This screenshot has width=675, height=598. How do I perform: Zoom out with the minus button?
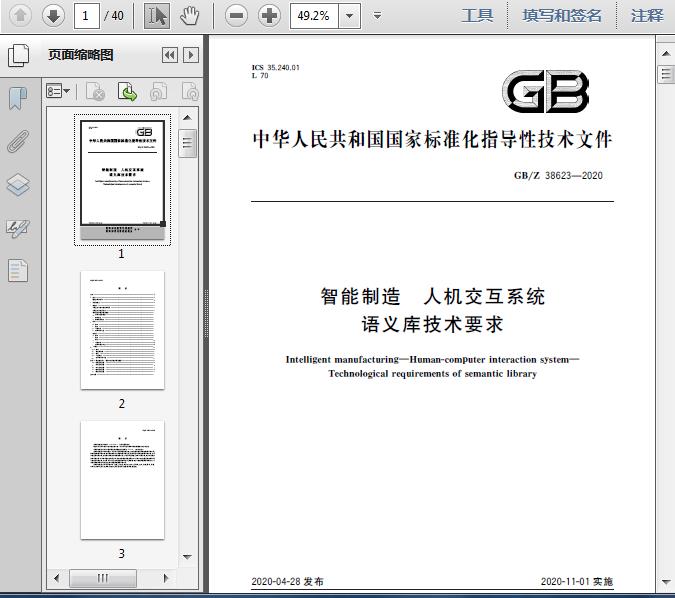pyautogui.click(x=236, y=15)
